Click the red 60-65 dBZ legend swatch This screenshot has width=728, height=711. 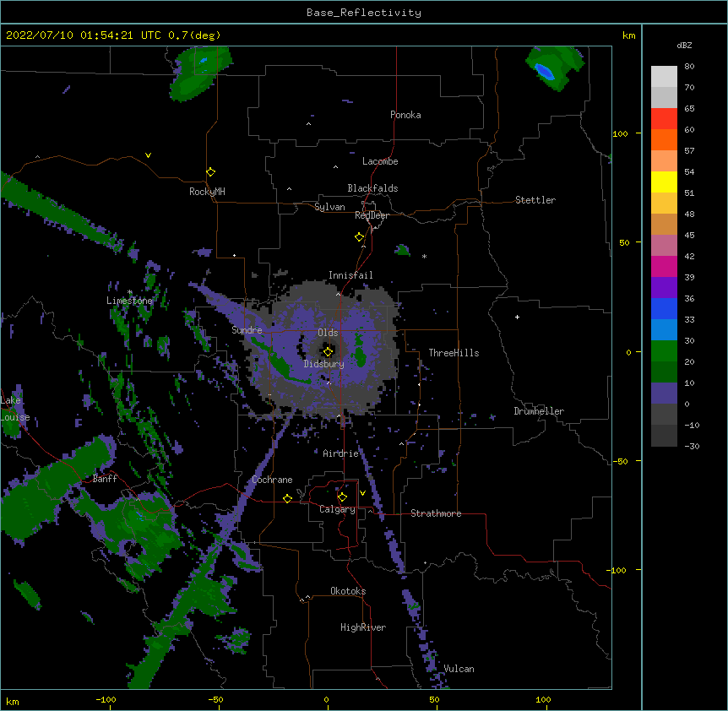pyautogui.click(x=664, y=119)
